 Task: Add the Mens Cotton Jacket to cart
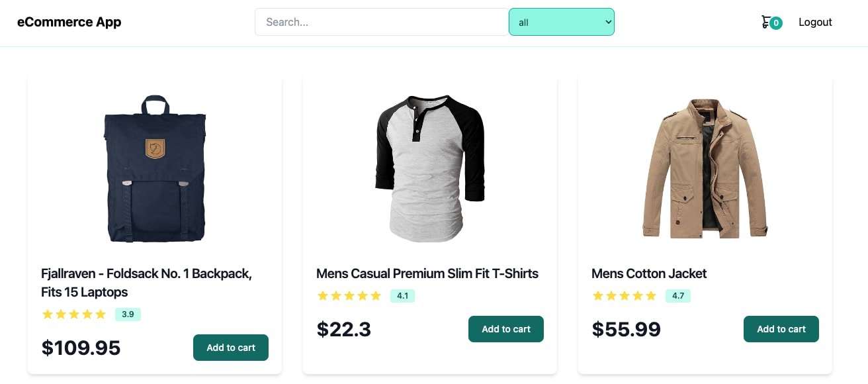[781, 329]
